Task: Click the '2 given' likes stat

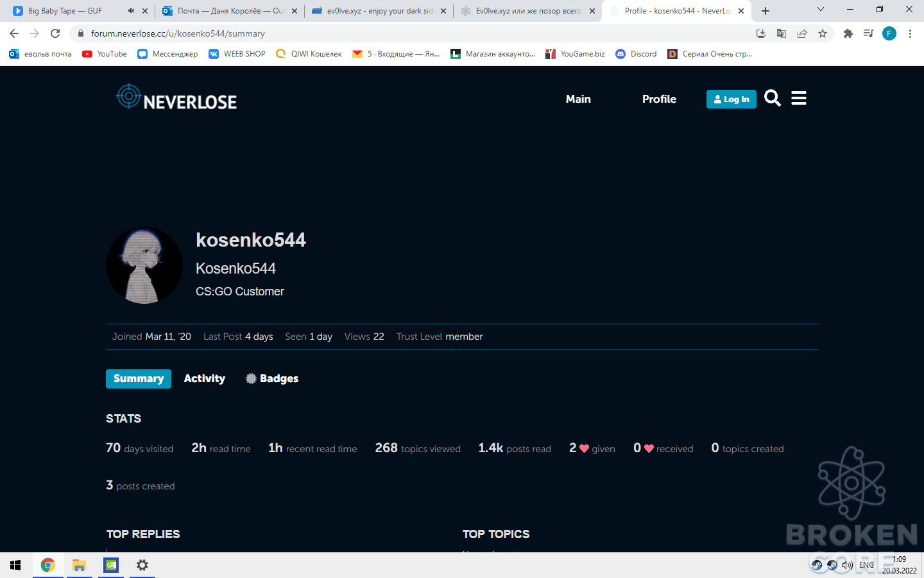Action: [x=592, y=448]
